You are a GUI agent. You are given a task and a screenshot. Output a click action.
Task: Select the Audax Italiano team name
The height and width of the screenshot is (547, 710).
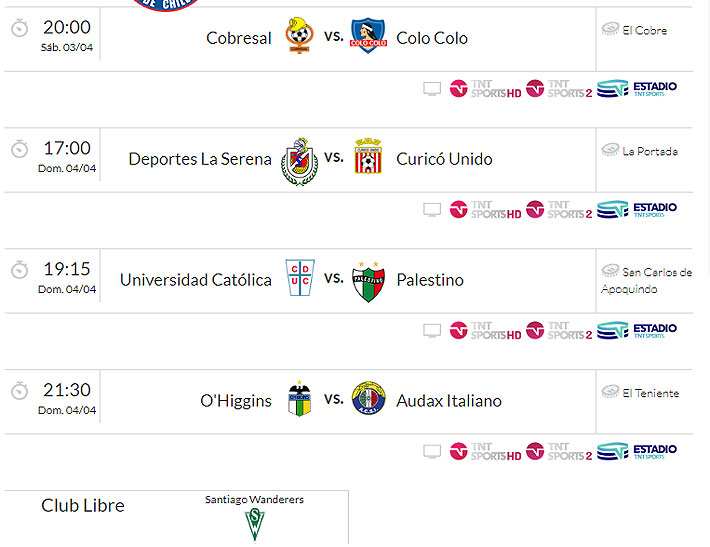coord(449,401)
